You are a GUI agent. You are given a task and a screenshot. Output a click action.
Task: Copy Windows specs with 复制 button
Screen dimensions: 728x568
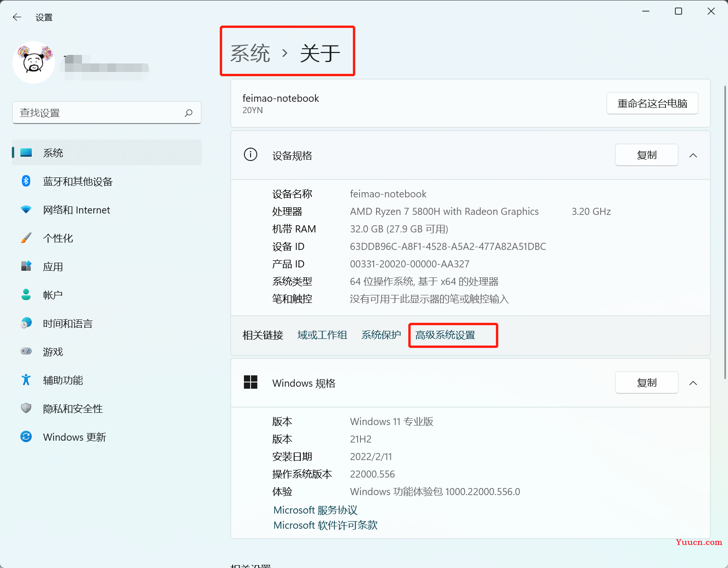(647, 382)
